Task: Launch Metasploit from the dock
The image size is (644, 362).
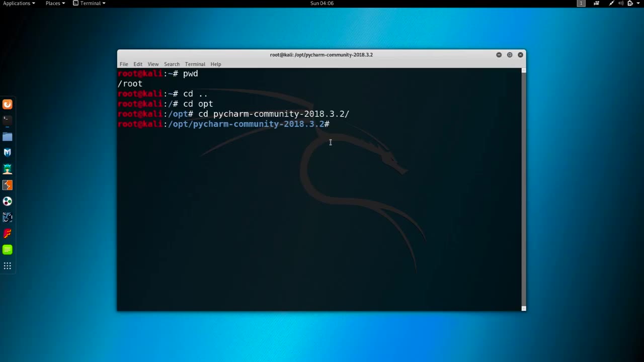Action: (8, 152)
